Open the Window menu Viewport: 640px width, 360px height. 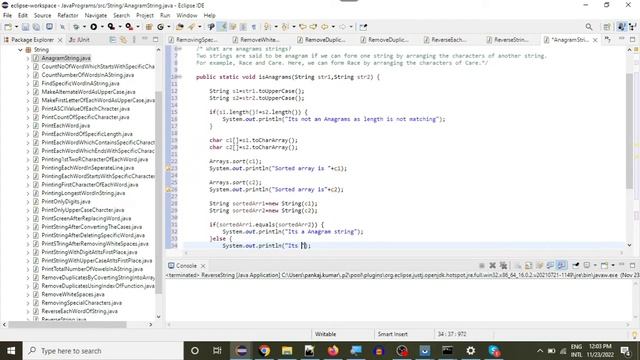pos(187,16)
